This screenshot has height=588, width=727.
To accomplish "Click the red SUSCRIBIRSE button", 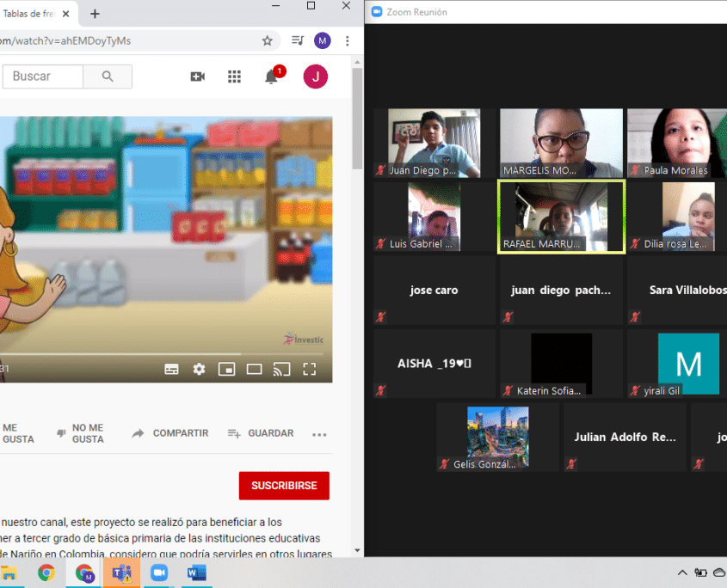I will tap(284, 486).
